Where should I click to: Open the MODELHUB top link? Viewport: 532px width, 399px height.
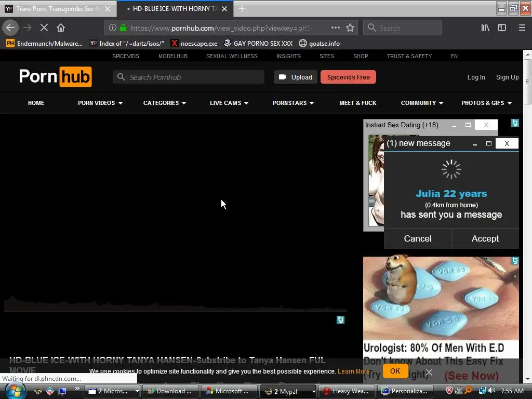(x=172, y=56)
